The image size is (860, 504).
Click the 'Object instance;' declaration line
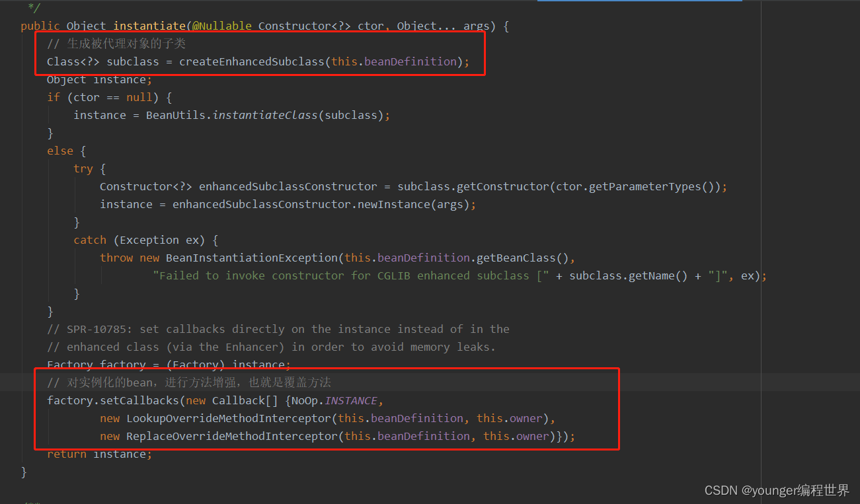(x=100, y=79)
